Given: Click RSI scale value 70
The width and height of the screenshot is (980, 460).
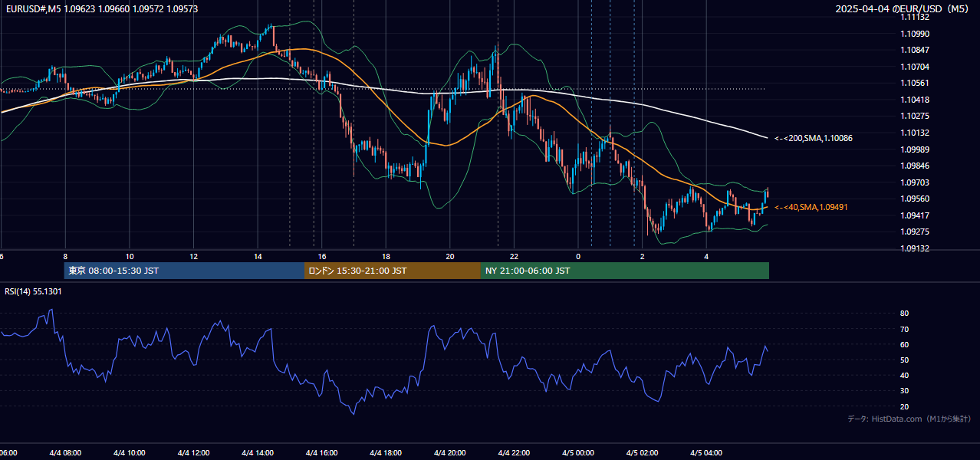Looking at the screenshot, I should pos(905,329).
